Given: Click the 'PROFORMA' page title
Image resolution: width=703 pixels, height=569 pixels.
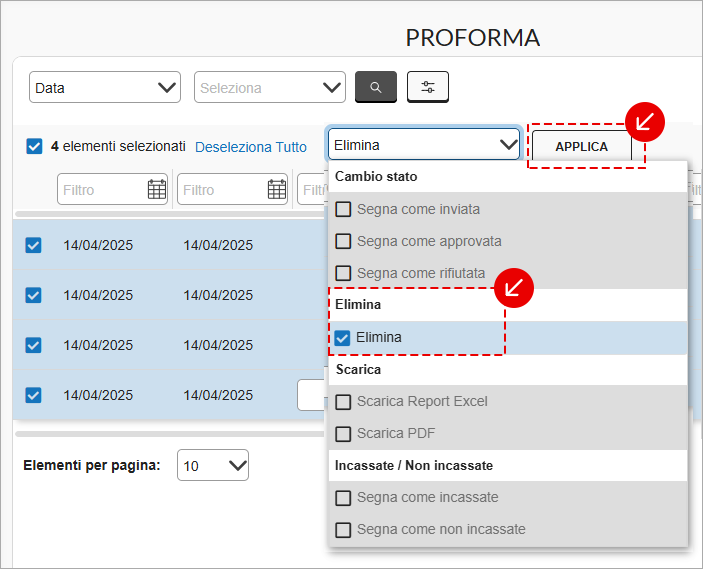Looking at the screenshot, I should pos(473,37).
